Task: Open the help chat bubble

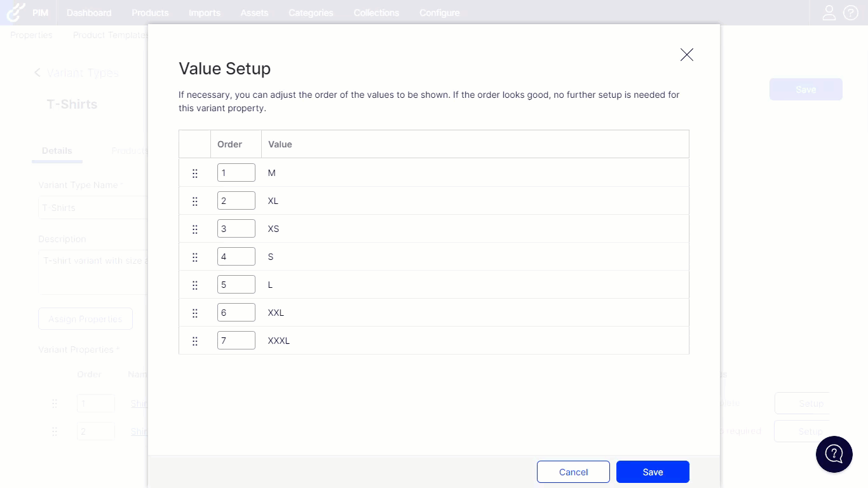Action: 834,454
